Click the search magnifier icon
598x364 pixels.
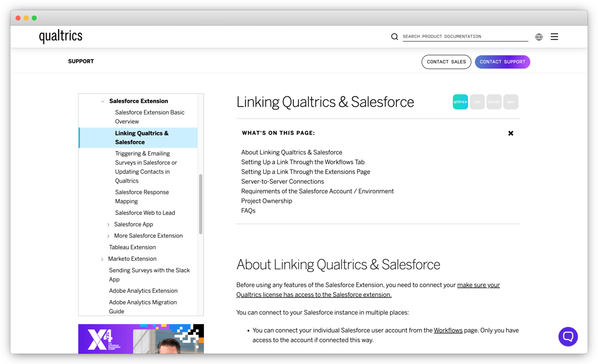pos(394,36)
